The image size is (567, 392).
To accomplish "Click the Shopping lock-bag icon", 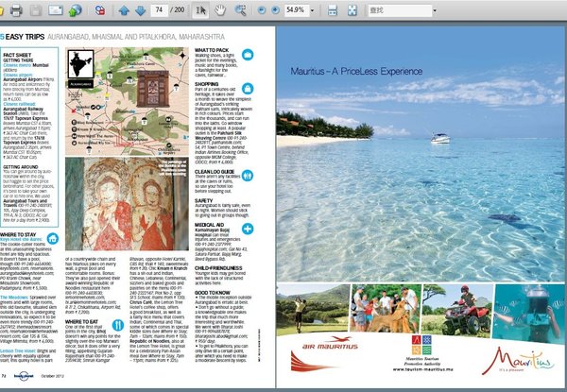I will point(248,89).
